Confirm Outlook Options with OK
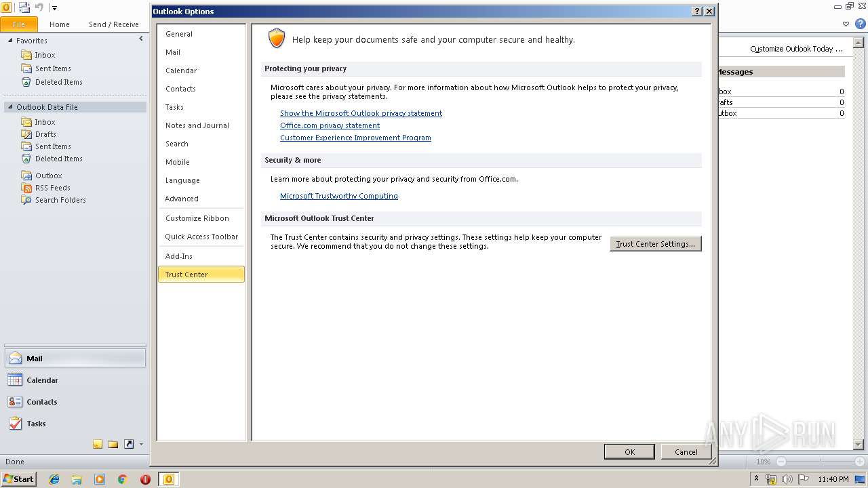The width and height of the screenshot is (868, 488). pyautogui.click(x=629, y=452)
